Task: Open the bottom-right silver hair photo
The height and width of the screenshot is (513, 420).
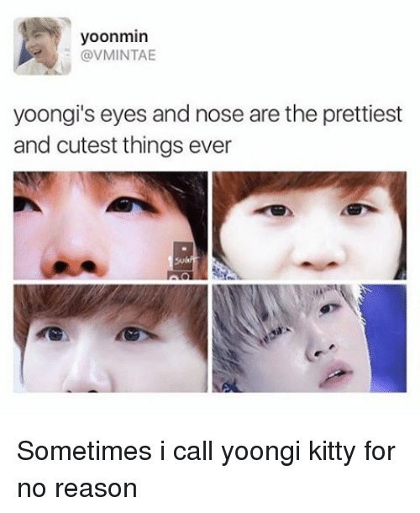Action: 309,338
